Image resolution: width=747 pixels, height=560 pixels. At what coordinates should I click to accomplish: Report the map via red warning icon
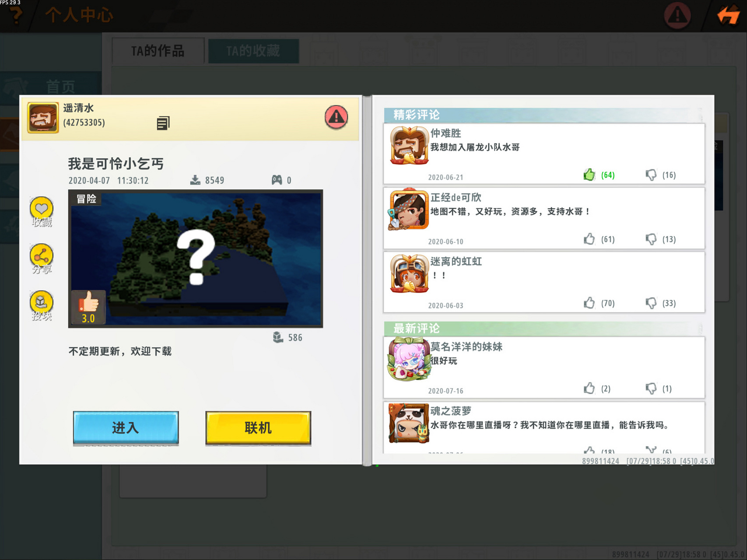pyautogui.click(x=336, y=117)
